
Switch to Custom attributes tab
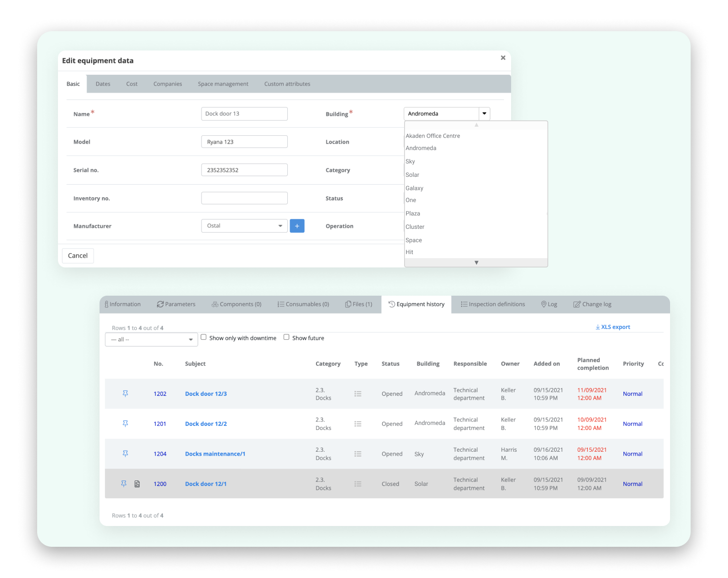pyautogui.click(x=287, y=84)
